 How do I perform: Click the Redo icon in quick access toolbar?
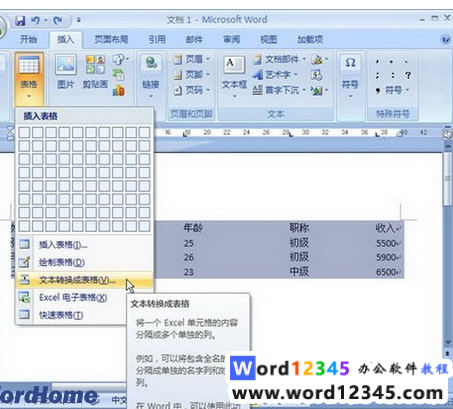tap(58, 21)
